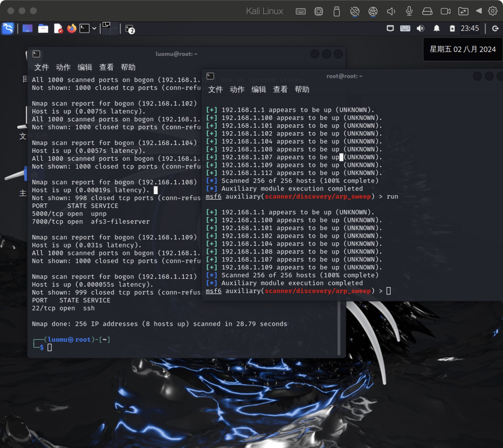Click the 23:45 clock in the panel
This screenshot has height=448, width=503.
click(470, 28)
